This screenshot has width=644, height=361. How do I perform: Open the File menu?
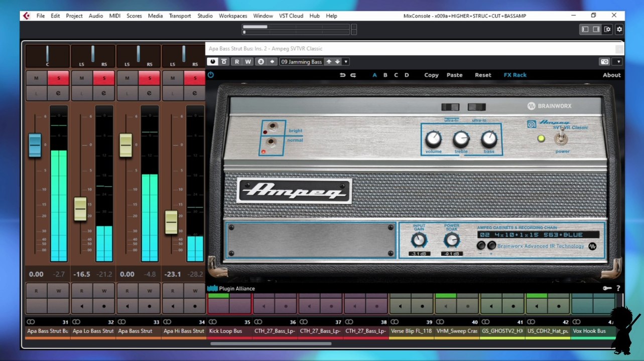(41, 16)
